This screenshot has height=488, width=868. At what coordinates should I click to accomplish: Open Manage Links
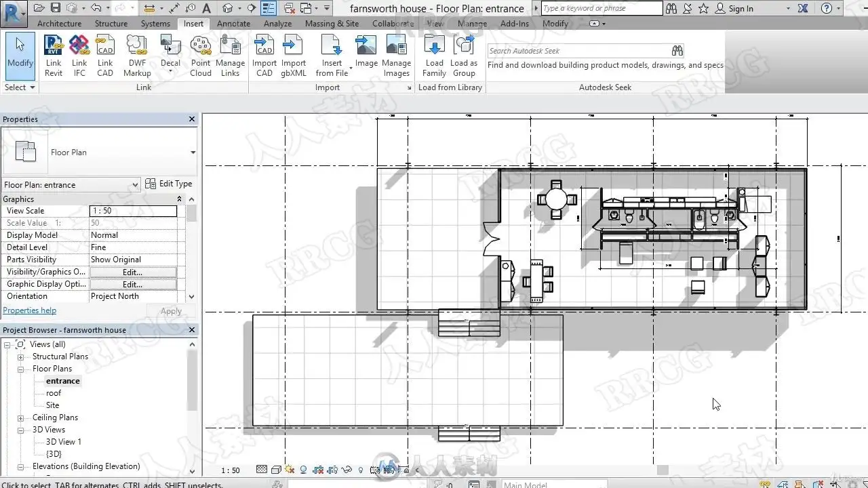point(231,56)
